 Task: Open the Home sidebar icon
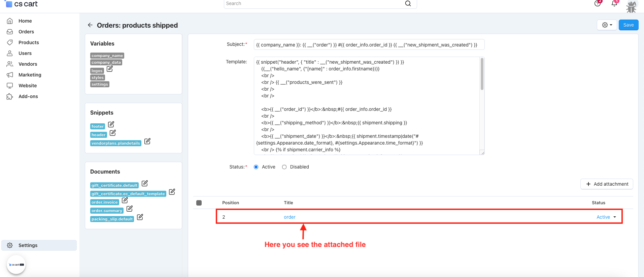[10, 21]
